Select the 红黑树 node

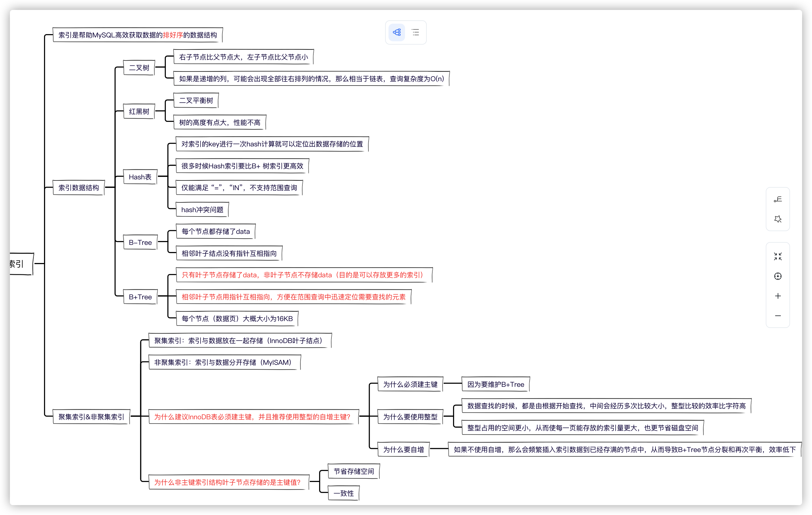pyautogui.click(x=139, y=111)
